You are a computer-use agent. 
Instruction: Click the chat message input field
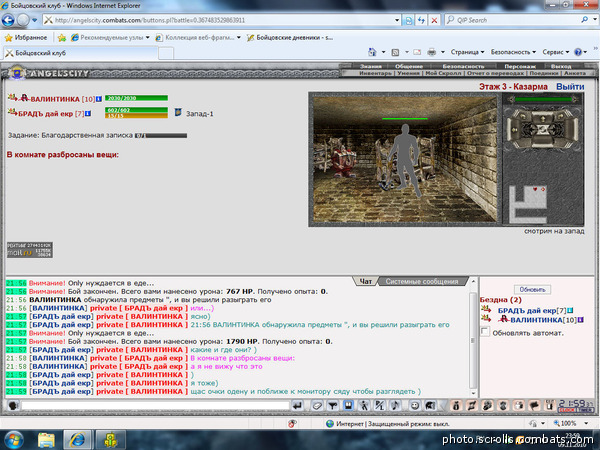(x=155, y=405)
